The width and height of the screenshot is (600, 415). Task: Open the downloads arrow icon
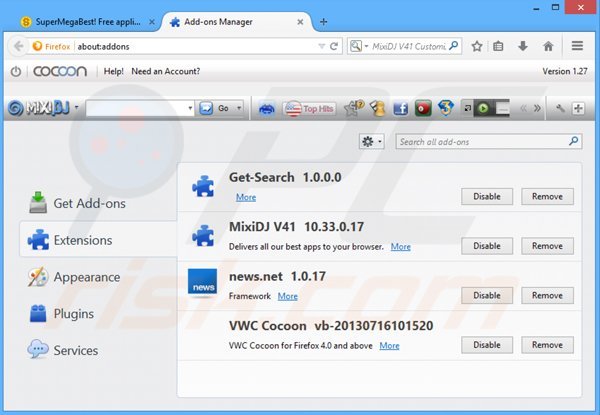523,46
